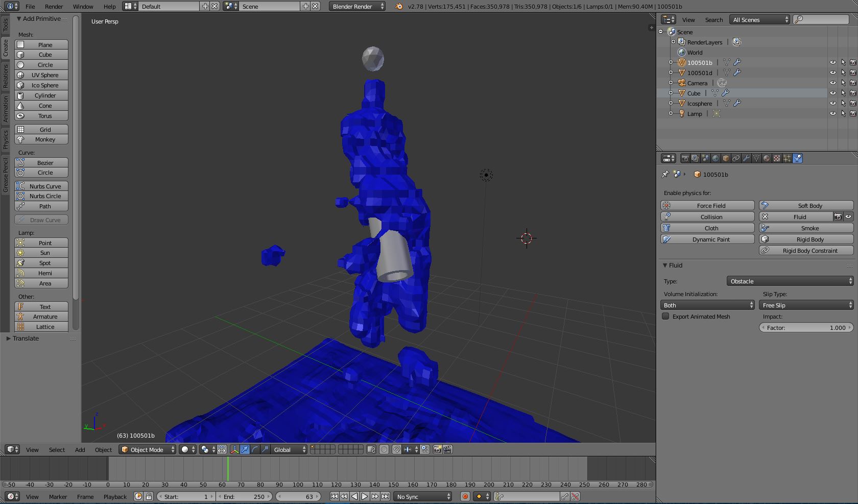This screenshot has width=858, height=504.
Task: Toggle fluid render camera icon
Action: [x=838, y=217]
